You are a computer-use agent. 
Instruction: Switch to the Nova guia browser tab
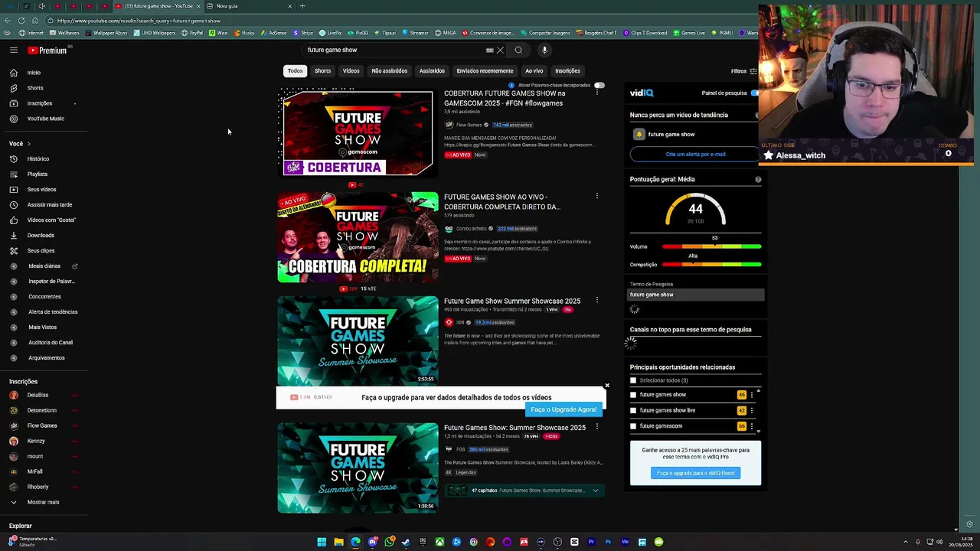(x=245, y=6)
